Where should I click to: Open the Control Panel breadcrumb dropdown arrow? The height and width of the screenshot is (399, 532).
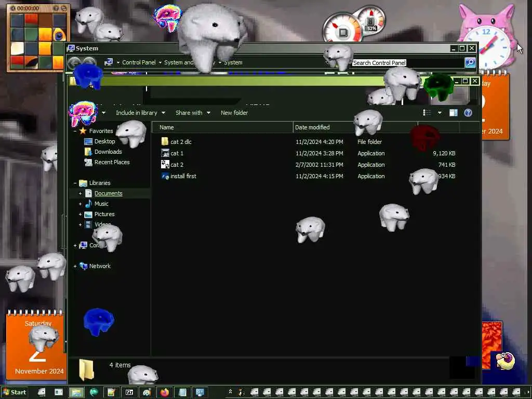point(160,62)
